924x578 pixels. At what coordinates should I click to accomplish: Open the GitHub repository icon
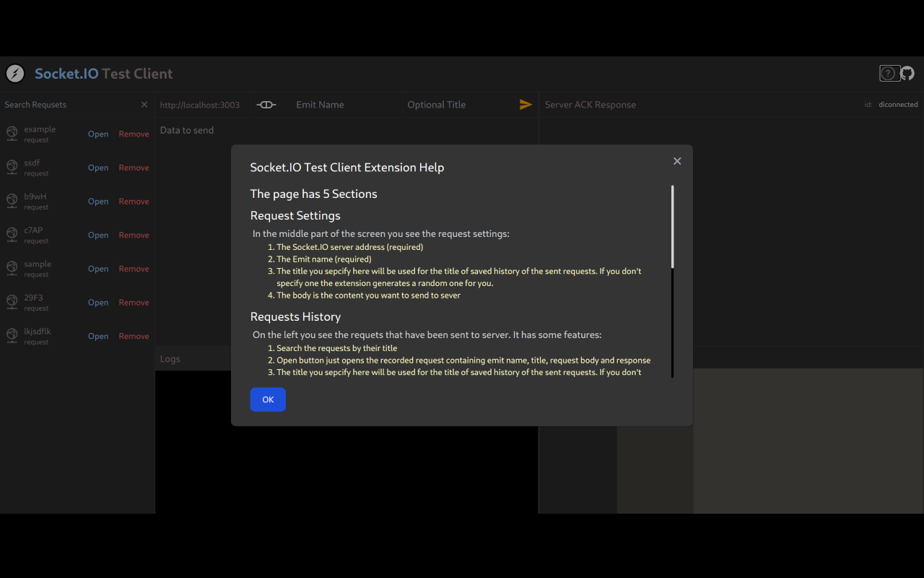point(907,73)
